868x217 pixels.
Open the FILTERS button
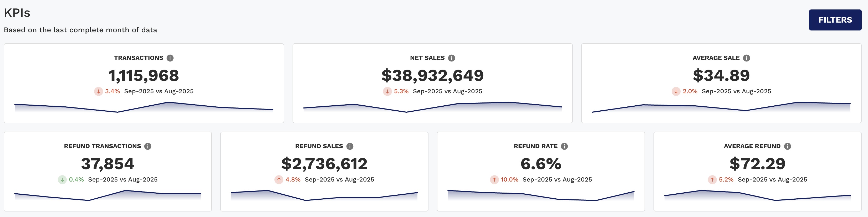point(835,20)
